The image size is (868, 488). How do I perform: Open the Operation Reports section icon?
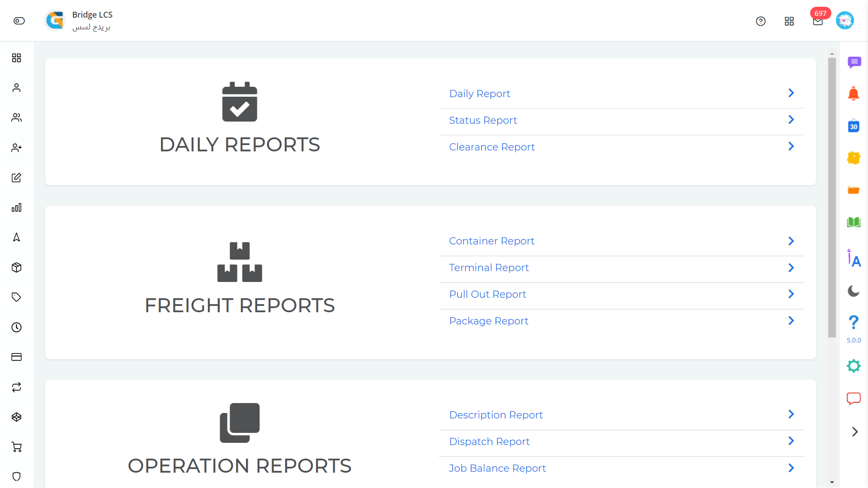(x=240, y=422)
